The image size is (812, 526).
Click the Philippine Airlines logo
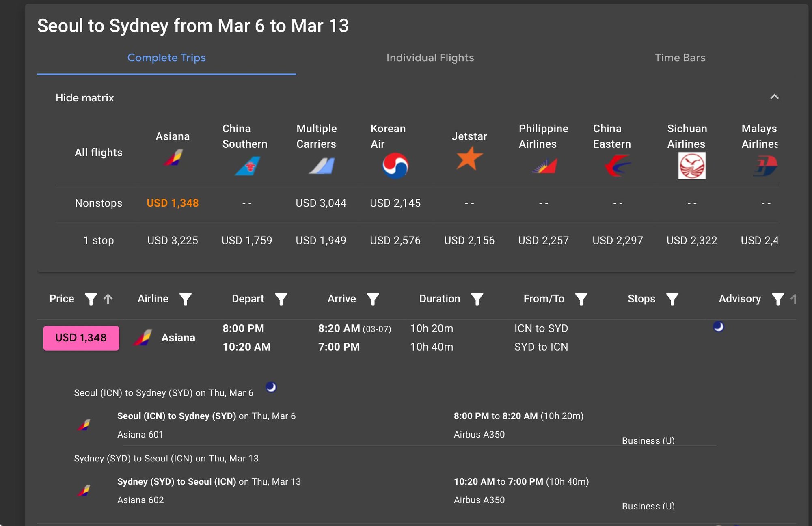(544, 166)
